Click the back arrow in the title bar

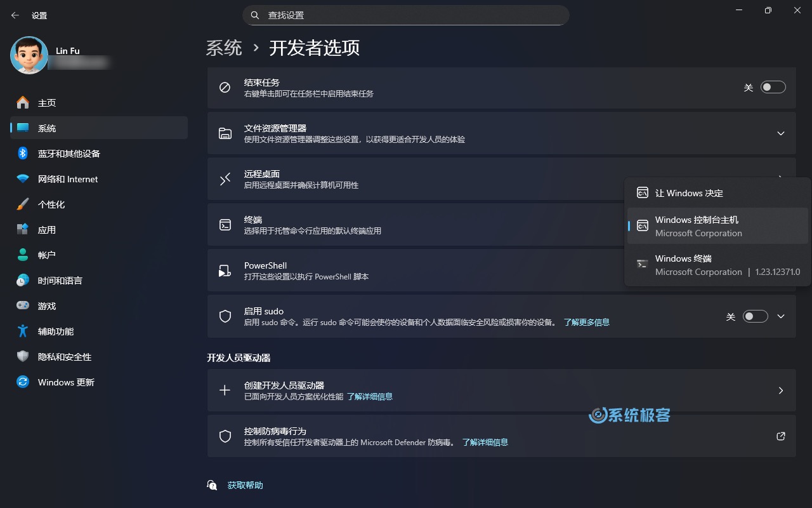[15, 15]
